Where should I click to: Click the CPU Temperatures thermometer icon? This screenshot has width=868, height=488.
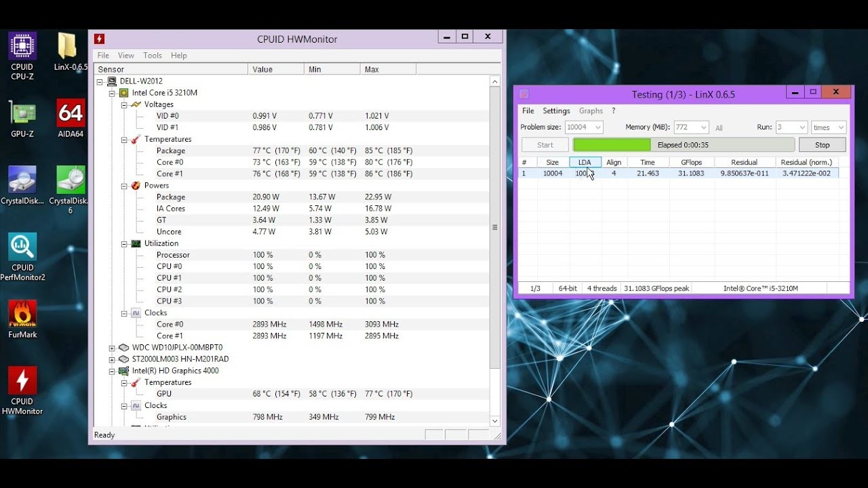point(136,139)
